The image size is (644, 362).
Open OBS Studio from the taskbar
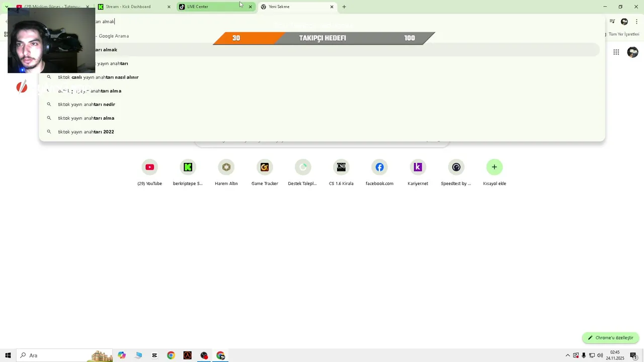coord(204,355)
